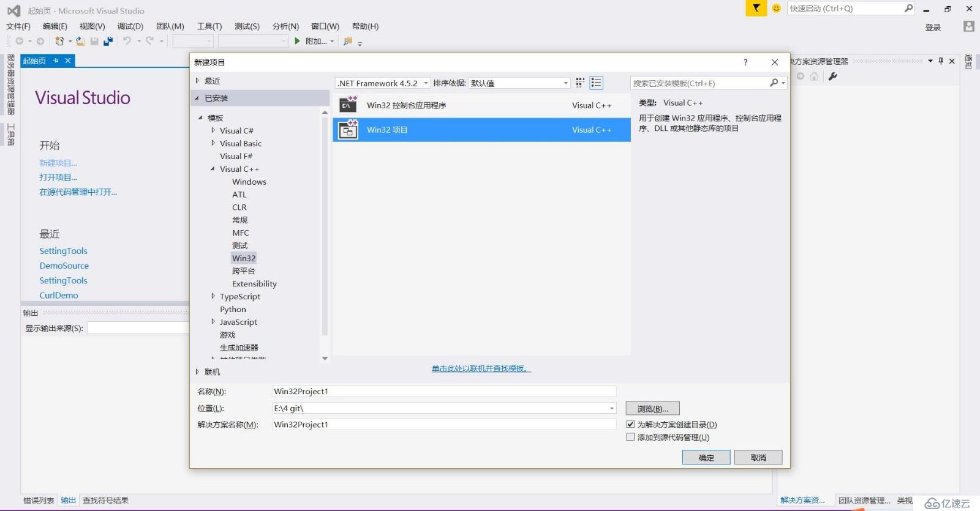Click the green start debugging arrow
Screen dimensions: 980x511
[x=297, y=41]
